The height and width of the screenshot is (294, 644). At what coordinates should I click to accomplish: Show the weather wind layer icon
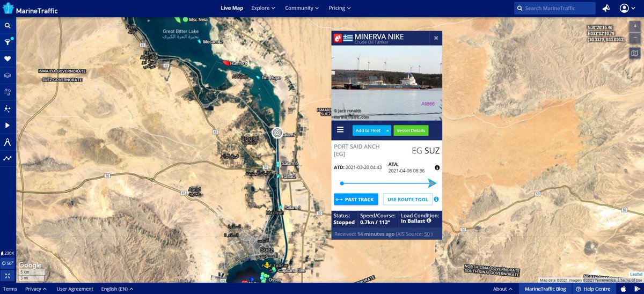pyautogui.click(x=8, y=92)
